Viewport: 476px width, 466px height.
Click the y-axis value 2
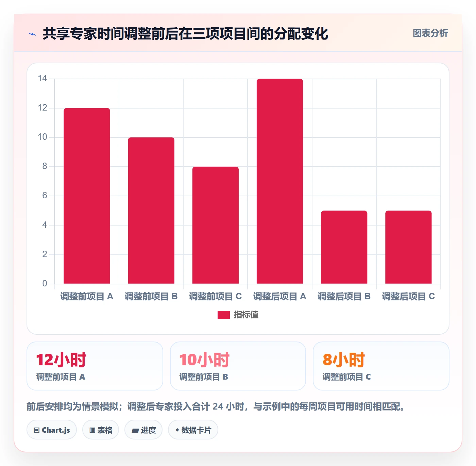[45, 254]
